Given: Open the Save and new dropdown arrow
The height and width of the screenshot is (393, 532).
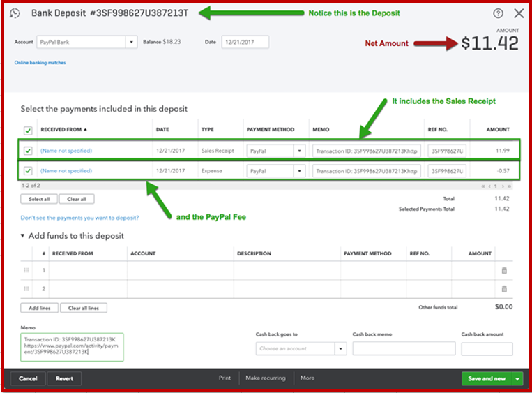Looking at the screenshot, I should (517, 379).
